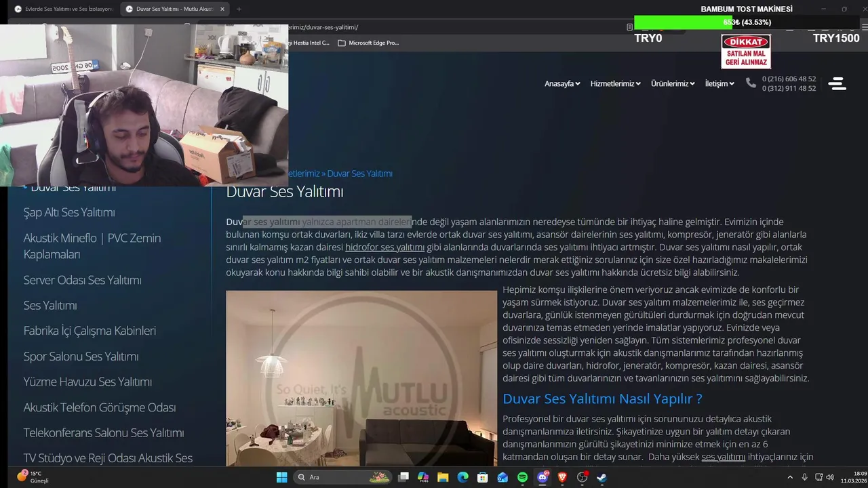This screenshot has height=488, width=868.
Task: Click the browser address bar URL
Action: click(x=323, y=27)
